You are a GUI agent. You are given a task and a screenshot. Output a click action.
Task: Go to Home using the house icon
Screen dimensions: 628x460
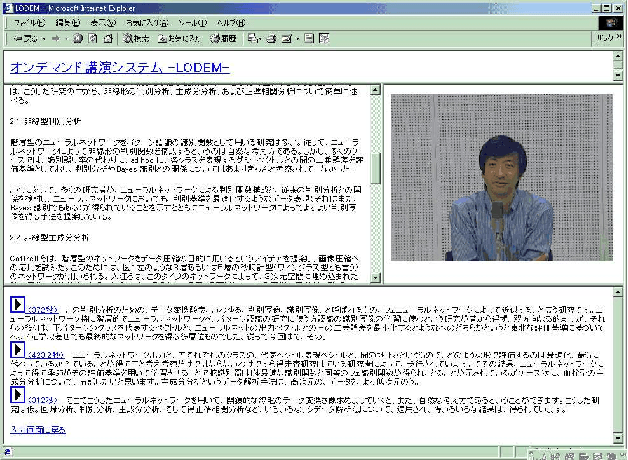tap(106, 39)
